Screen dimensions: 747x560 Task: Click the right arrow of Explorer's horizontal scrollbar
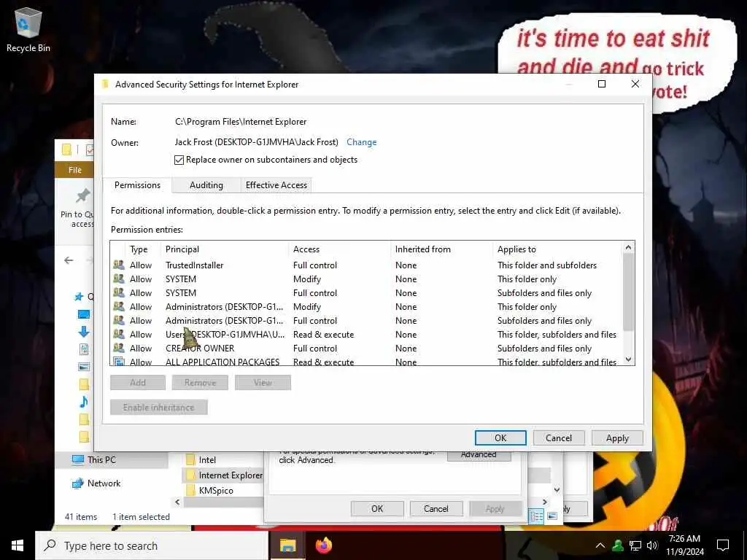pyautogui.click(x=545, y=502)
